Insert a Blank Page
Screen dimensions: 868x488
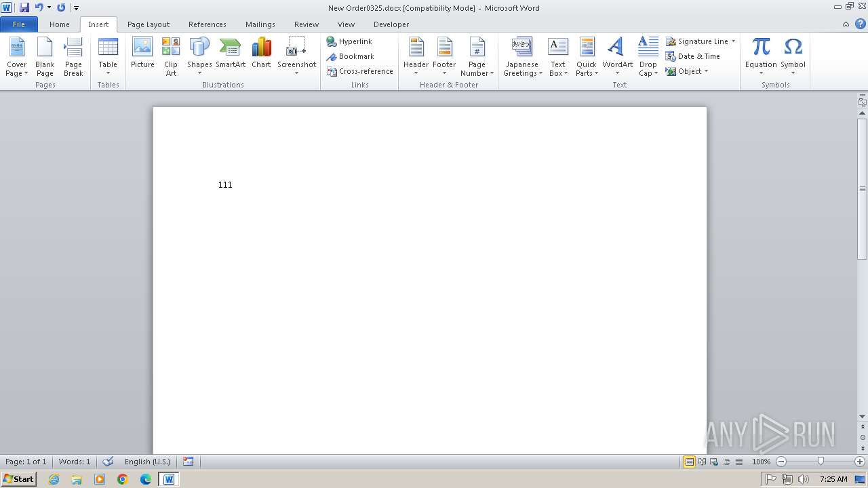coord(45,57)
